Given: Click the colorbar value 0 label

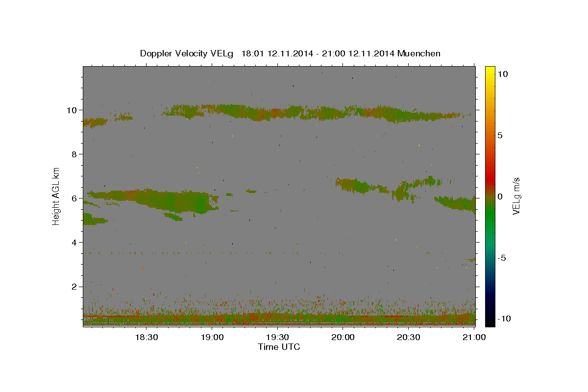Looking at the screenshot, I should tap(500, 196).
